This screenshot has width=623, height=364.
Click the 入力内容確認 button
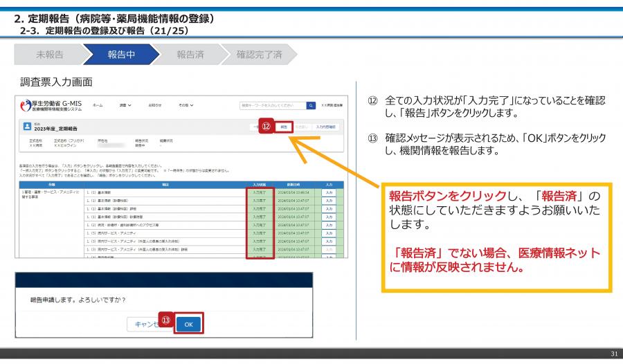pos(326,127)
